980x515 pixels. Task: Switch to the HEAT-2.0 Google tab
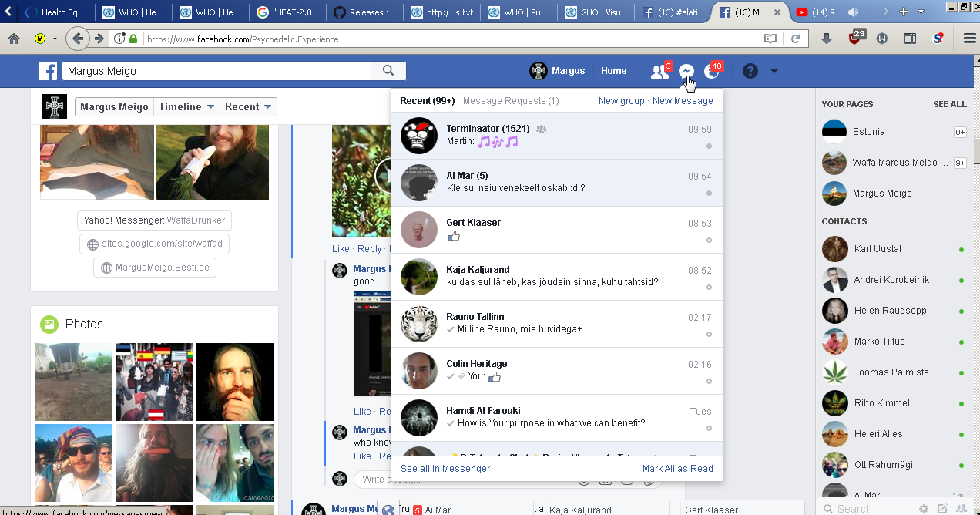click(287, 12)
